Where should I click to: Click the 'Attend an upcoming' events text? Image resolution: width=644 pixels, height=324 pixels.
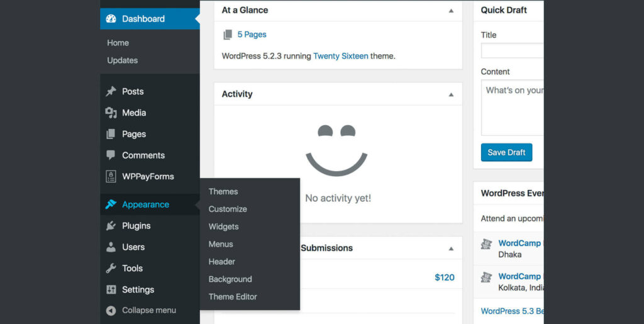[512, 218]
